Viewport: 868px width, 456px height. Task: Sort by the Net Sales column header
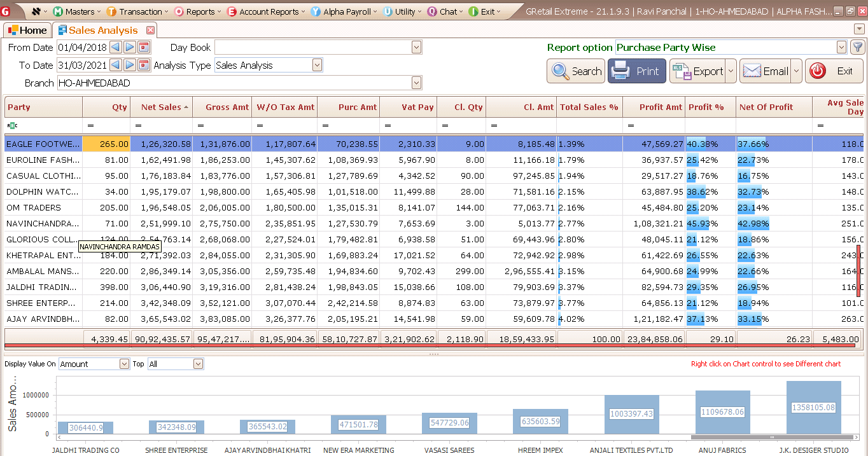pos(162,107)
